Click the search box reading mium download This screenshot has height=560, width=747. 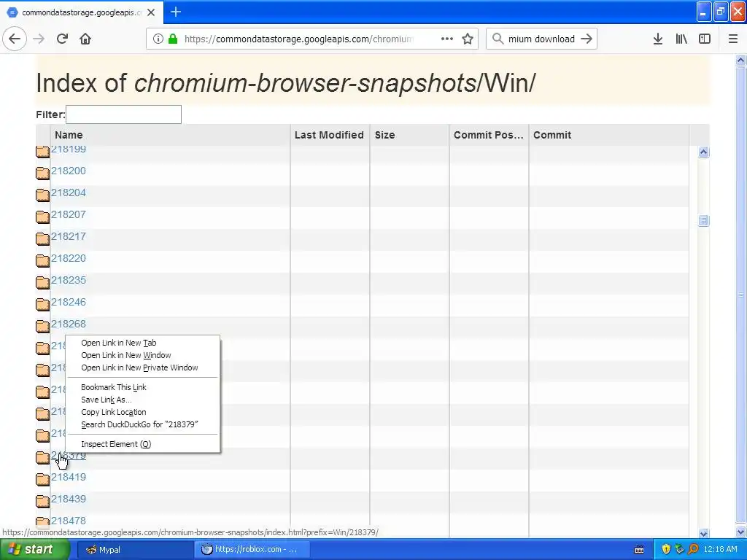541,39
